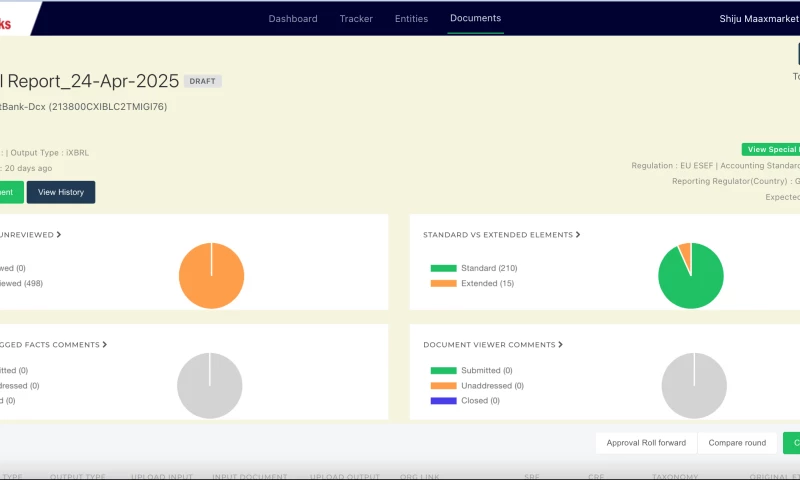Click the Standard vs Extended pie chart

pos(691,275)
